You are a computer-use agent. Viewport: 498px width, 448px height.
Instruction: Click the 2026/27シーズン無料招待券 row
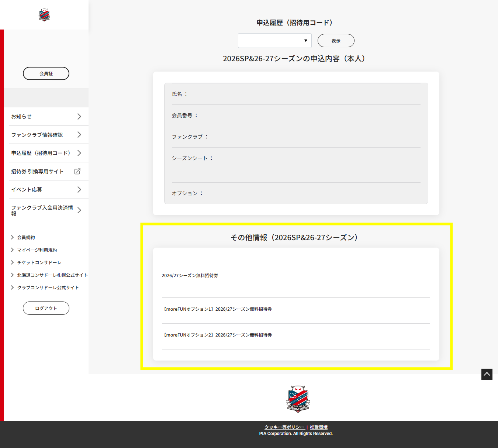pos(296,276)
